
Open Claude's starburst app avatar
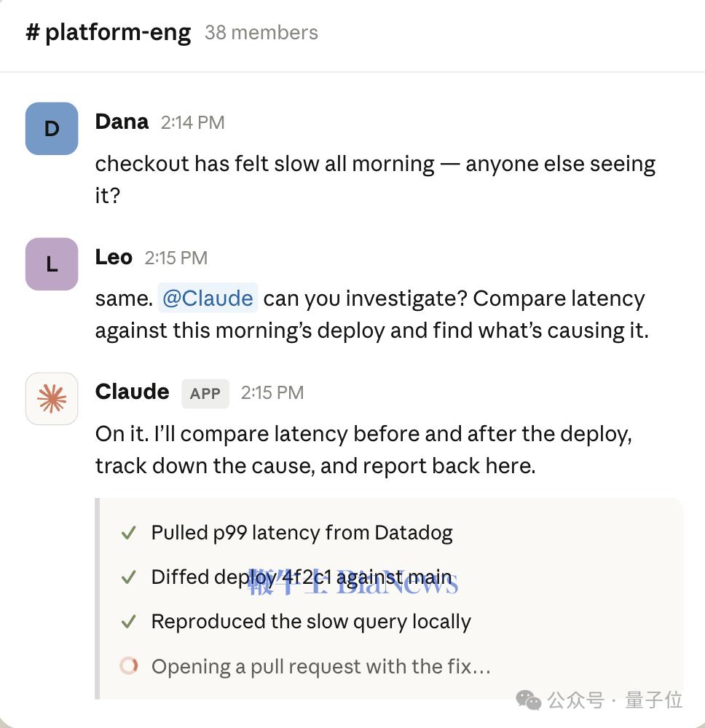(52, 399)
